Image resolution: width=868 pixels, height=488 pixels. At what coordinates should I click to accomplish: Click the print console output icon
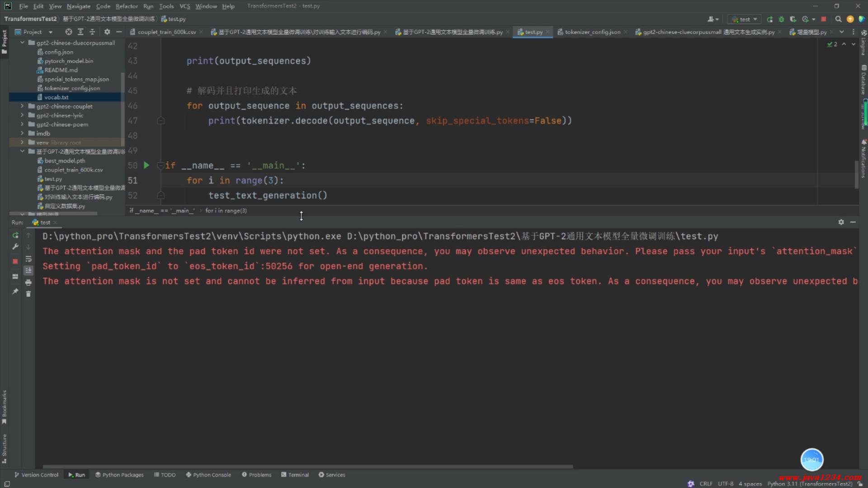click(x=28, y=282)
